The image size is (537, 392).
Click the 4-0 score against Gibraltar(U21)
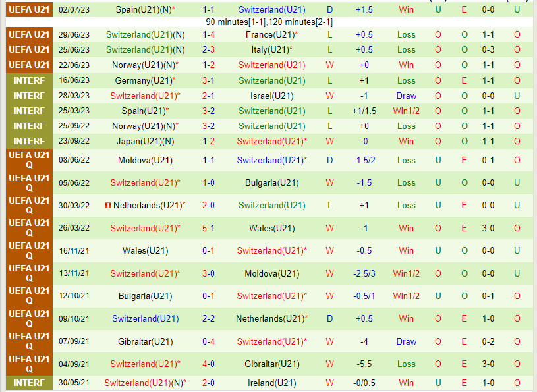click(209, 364)
